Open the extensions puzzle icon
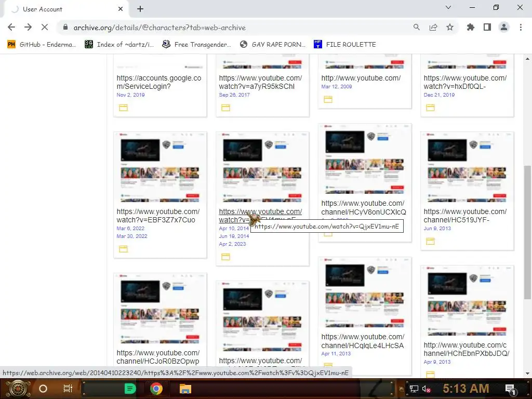This screenshot has height=399, width=532. [x=470, y=27]
